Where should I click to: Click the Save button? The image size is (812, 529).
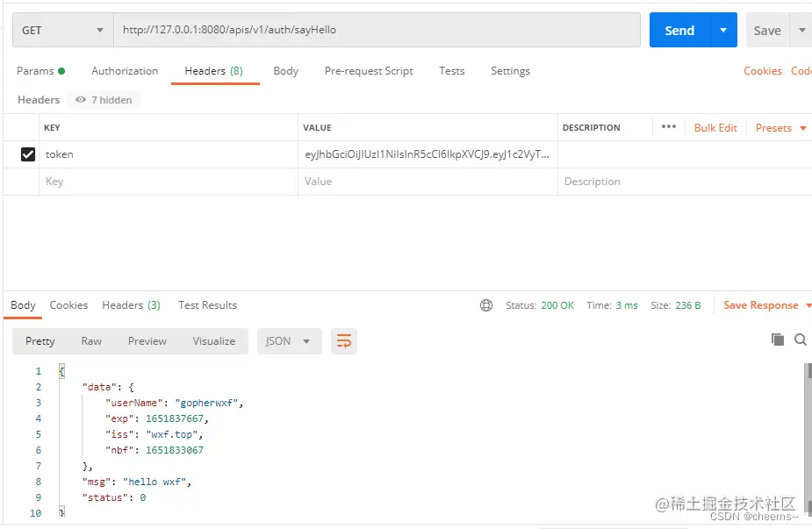[767, 30]
